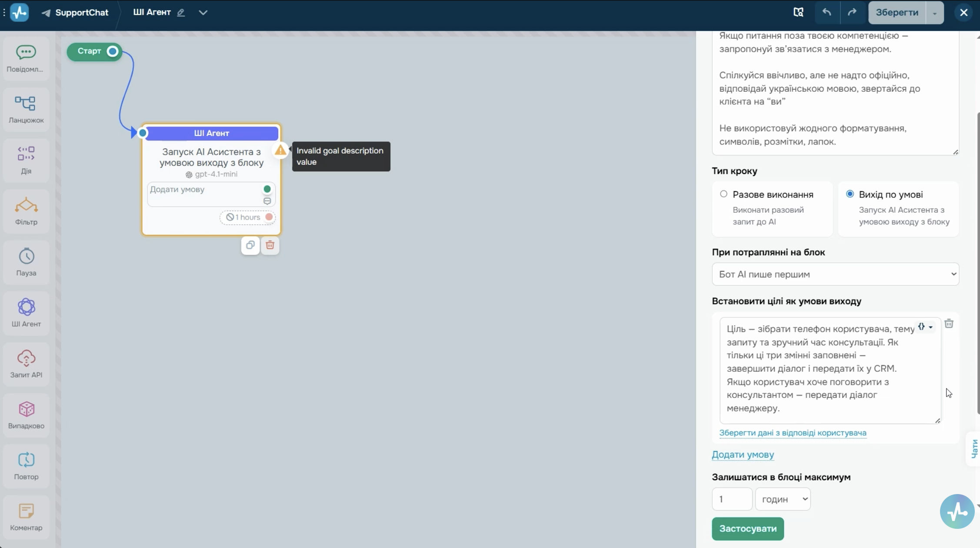This screenshot has height=548, width=980.
Task: Click the 1 hours timeout pill
Action: (x=247, y=217)
